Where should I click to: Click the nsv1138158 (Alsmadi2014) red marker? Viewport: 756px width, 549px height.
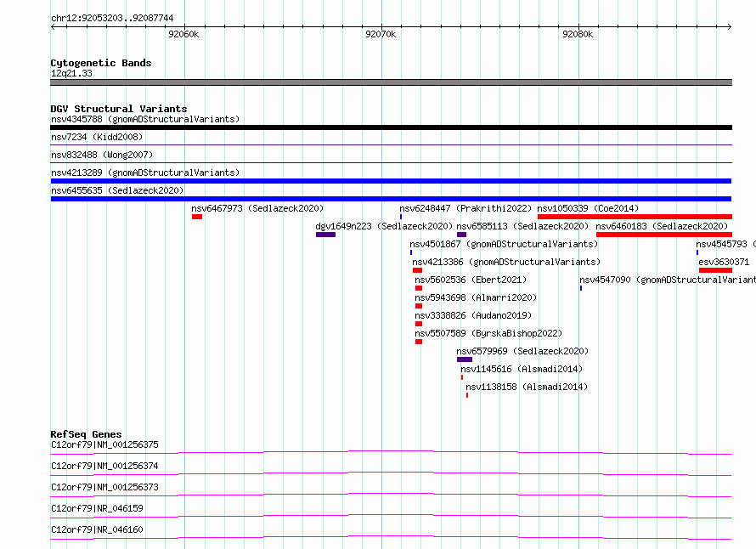pos(466,395)
